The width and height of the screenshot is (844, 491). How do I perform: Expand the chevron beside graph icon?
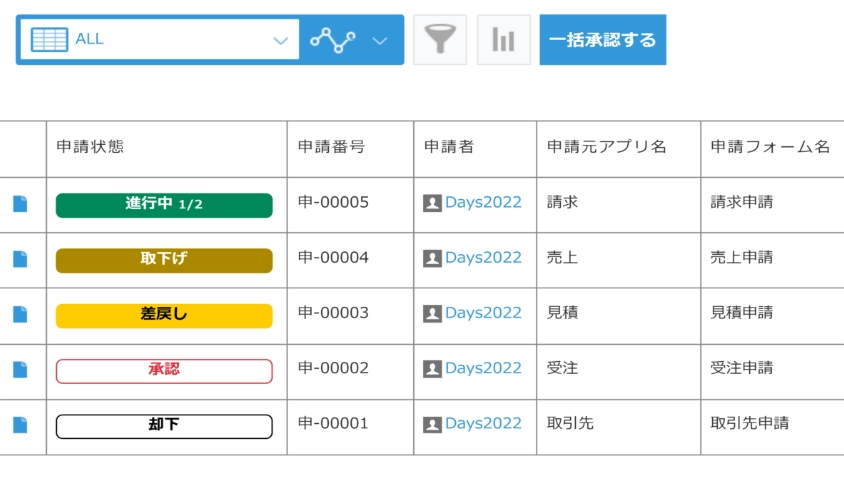point(380,40)
